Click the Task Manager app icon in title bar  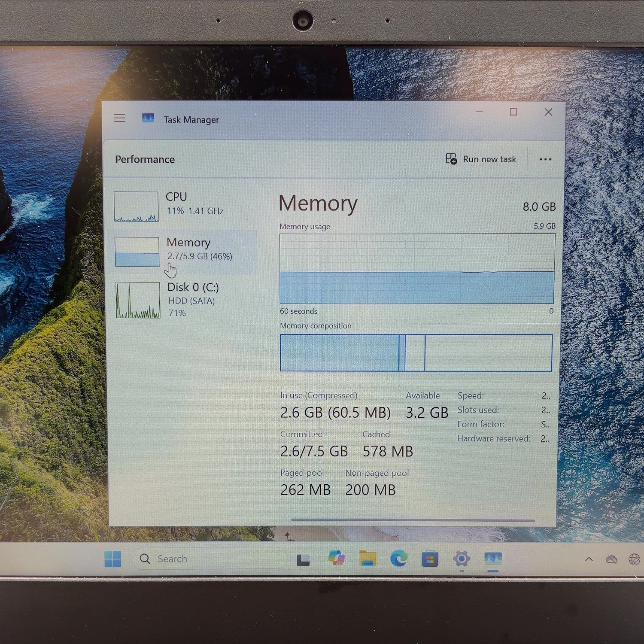coord(148,118)
